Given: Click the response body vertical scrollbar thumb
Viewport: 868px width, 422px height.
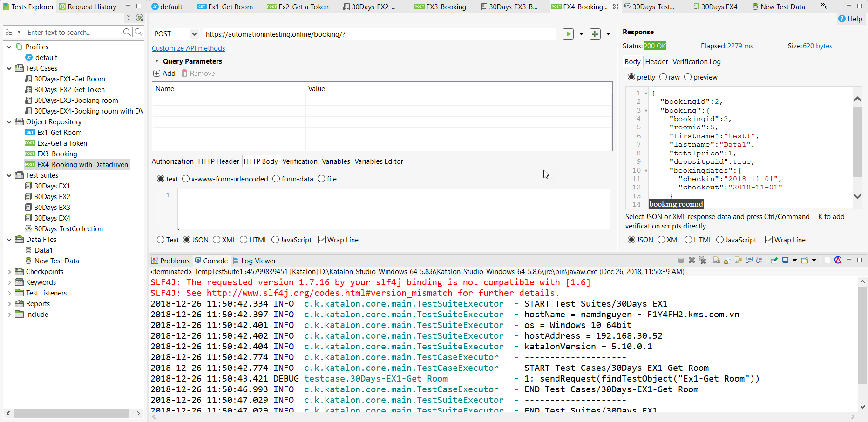Looking at the screenshot, I should pos(857,142).
